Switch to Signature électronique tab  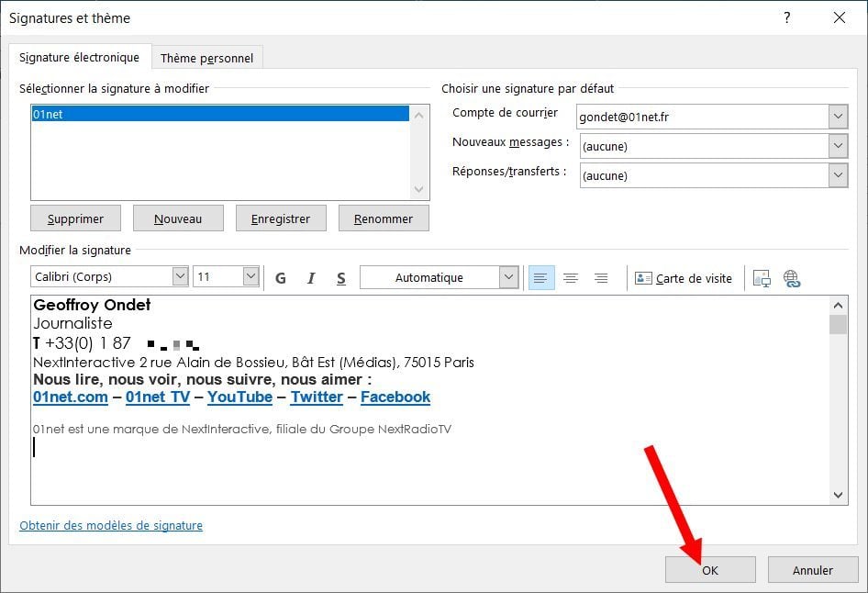tap(79, 57)
